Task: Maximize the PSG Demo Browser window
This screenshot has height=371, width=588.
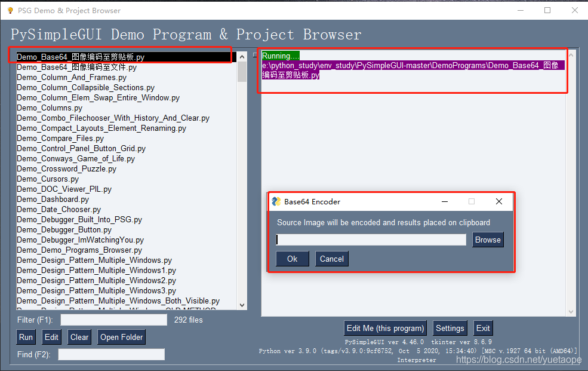Action: (547, 11)
